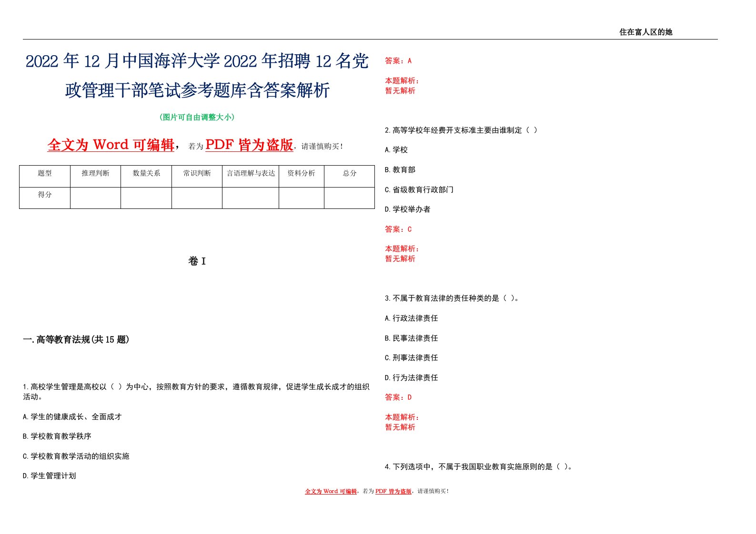Image resolution: width=756 pixels, height=534 pixels.
Task: Select option A.学校 in question 2
Action: point(396,149)
